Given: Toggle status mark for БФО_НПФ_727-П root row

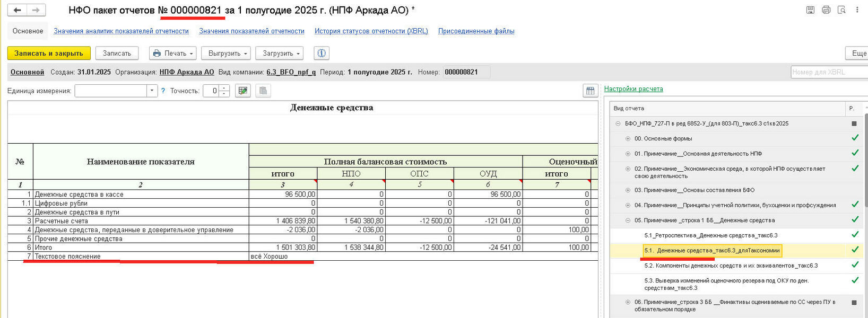Looking at the screenshot, I should (854, 123).
